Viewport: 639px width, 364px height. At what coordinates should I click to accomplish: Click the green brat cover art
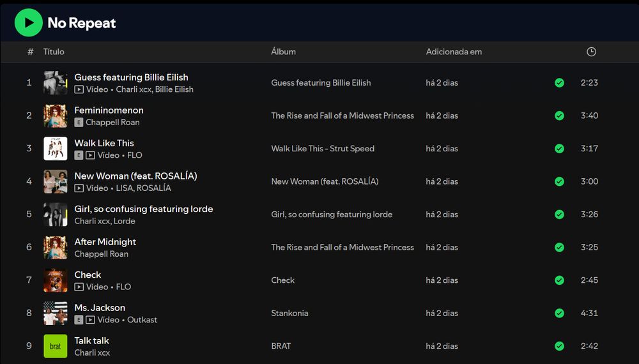(56, 346)
